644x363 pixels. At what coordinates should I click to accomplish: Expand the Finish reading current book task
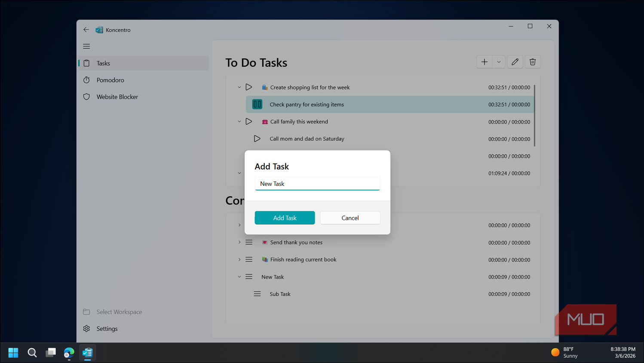tap(239, 259)
